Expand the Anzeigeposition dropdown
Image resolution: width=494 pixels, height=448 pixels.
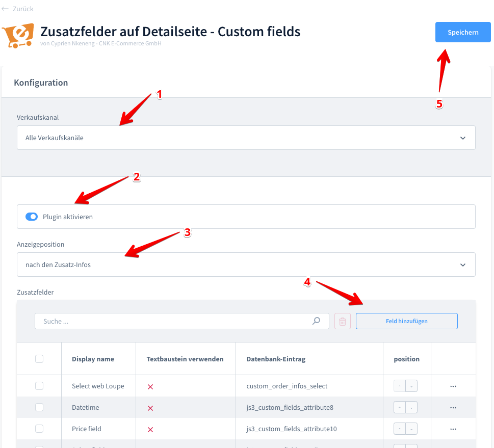pos(246,265)
